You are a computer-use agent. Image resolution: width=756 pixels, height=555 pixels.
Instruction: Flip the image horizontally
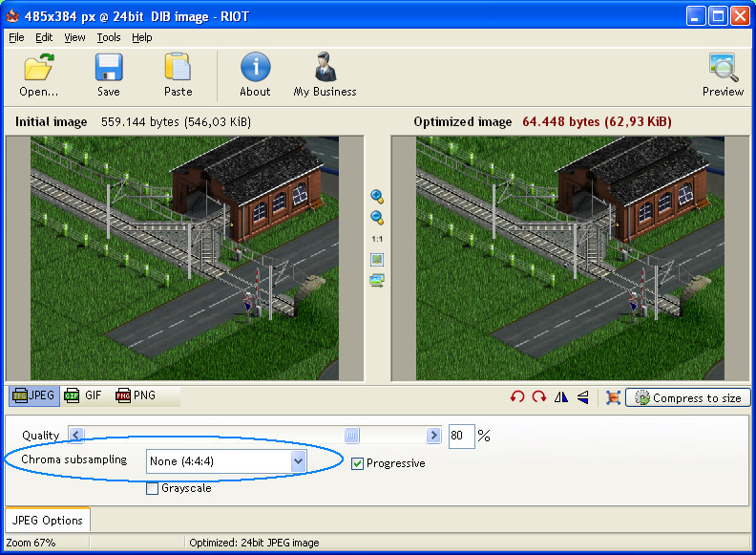pos(560,397)
